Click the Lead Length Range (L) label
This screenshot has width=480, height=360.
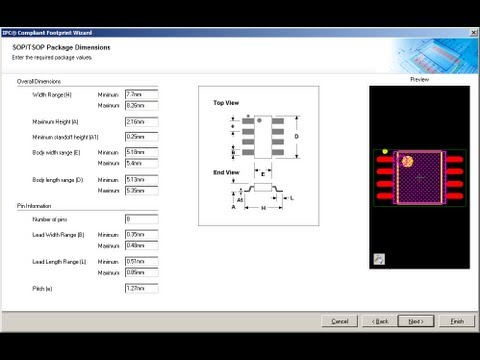59,262
